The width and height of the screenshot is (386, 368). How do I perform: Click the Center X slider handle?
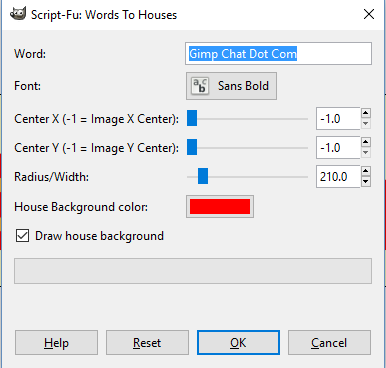[x=192, y=119]
